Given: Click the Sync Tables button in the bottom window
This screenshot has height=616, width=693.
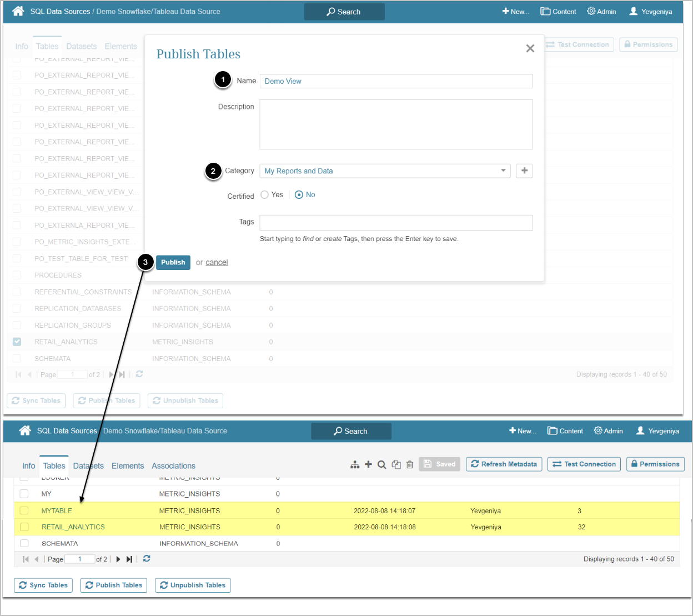Looking at the screenshot, I should tap(43, 585).
